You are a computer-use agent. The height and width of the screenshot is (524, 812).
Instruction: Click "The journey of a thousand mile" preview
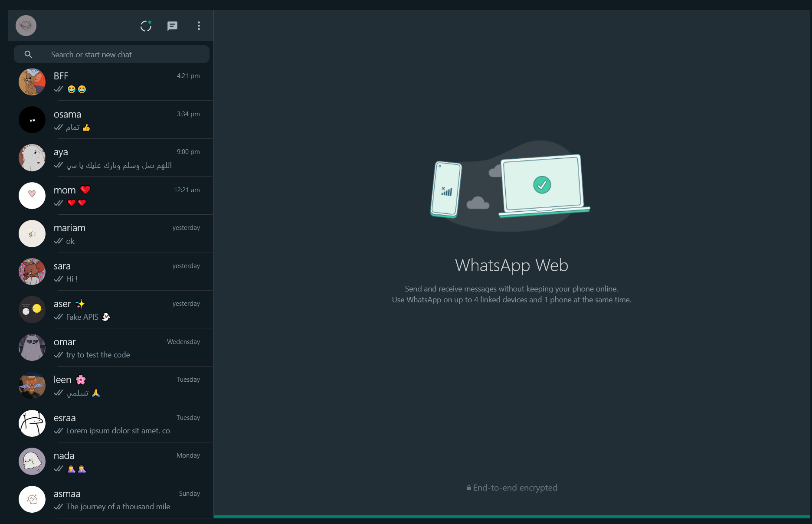point(118,507)
